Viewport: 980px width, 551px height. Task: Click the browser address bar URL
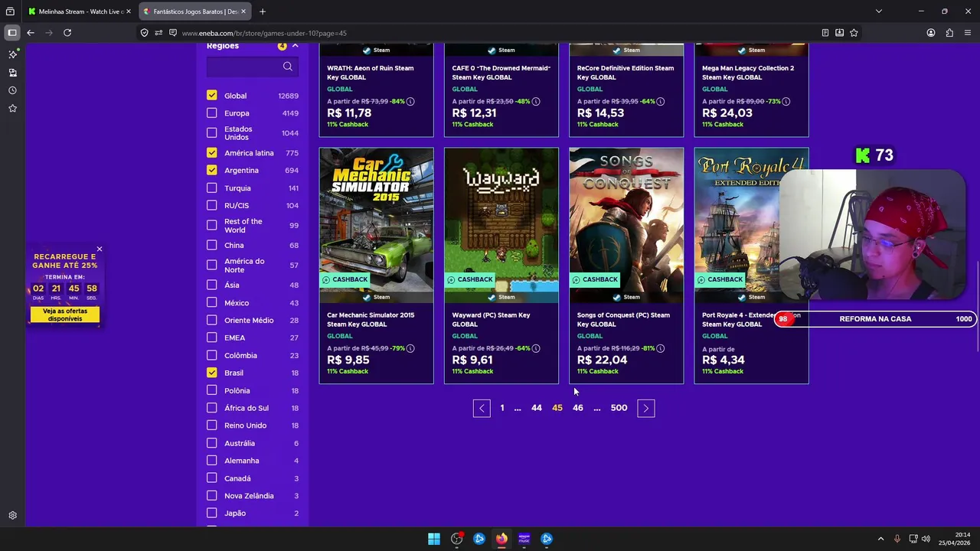(x=264, y=33)
